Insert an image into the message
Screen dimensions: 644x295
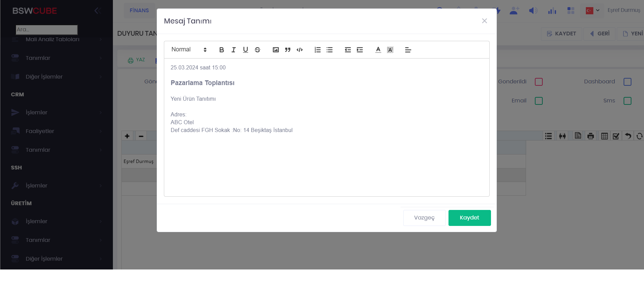[276, 50]
